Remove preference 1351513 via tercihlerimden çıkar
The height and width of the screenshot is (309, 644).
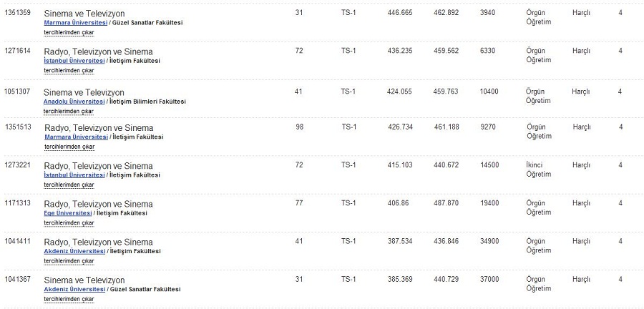point(69,147)
